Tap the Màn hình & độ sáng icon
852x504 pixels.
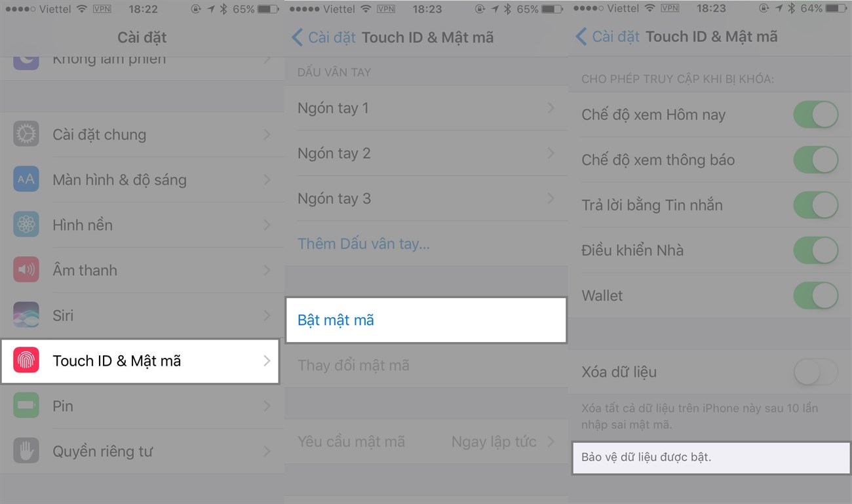pos(26,180)
